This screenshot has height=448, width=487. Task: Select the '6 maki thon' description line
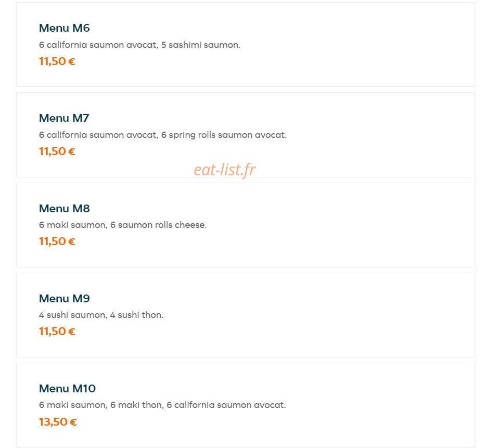tap(136, 405)
